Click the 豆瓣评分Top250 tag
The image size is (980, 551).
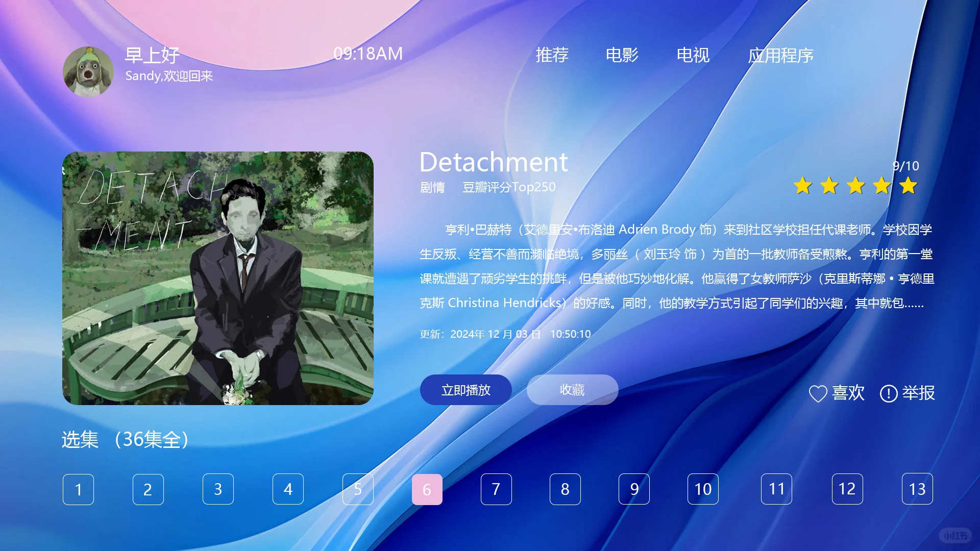pyautogui.click(x=508, y=187)
